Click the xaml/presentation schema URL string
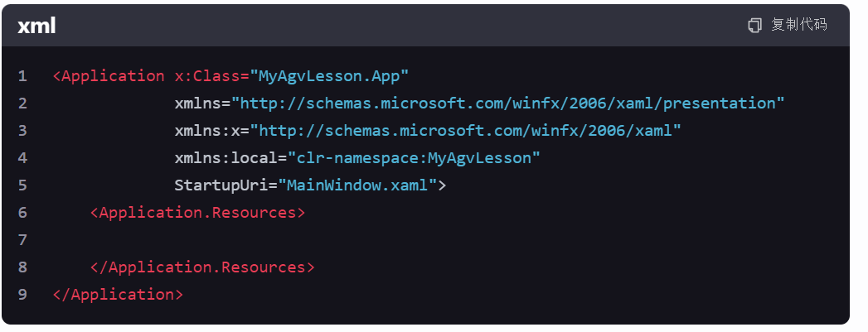The width and height of the screenshot is (868, 332). pyautogui.click(x=508, y=103)
